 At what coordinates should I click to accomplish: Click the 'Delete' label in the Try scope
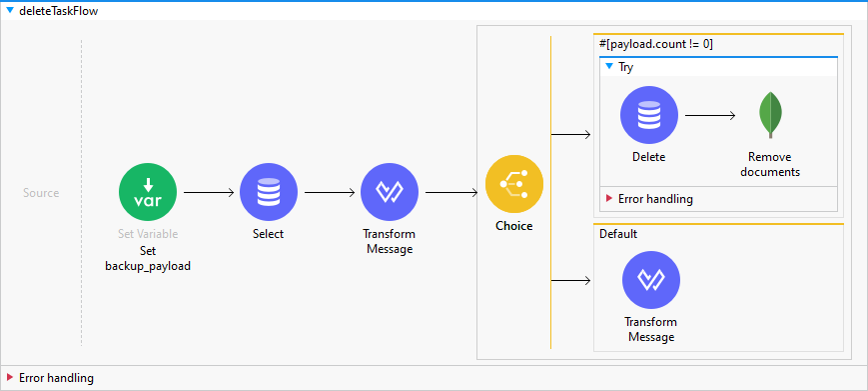(649, 157)
